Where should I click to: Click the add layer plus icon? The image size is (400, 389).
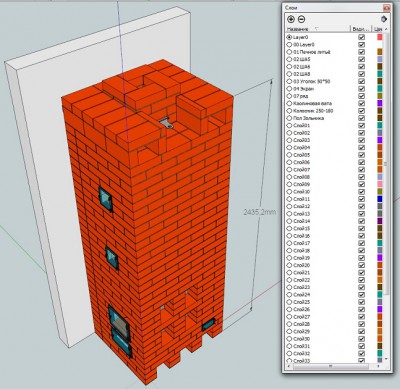click(x=291, y=19)
